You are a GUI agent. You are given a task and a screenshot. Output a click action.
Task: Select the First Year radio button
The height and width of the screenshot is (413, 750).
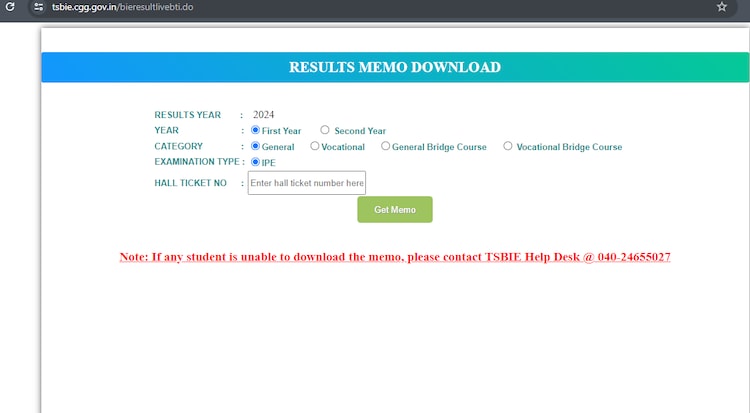click(256, 130)
